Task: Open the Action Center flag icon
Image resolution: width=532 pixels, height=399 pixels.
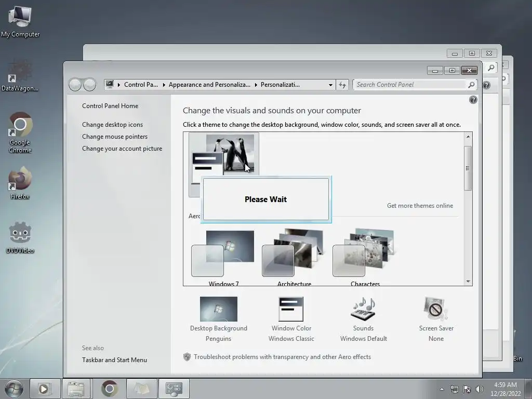Action: point(467,389)
